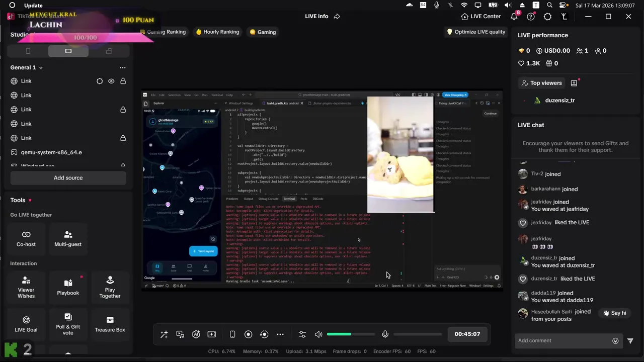Image resolution: width=644 pixels, height=362 pixels.
Task: Open the AI tools hexagon icon
Action: click(196, 334)
